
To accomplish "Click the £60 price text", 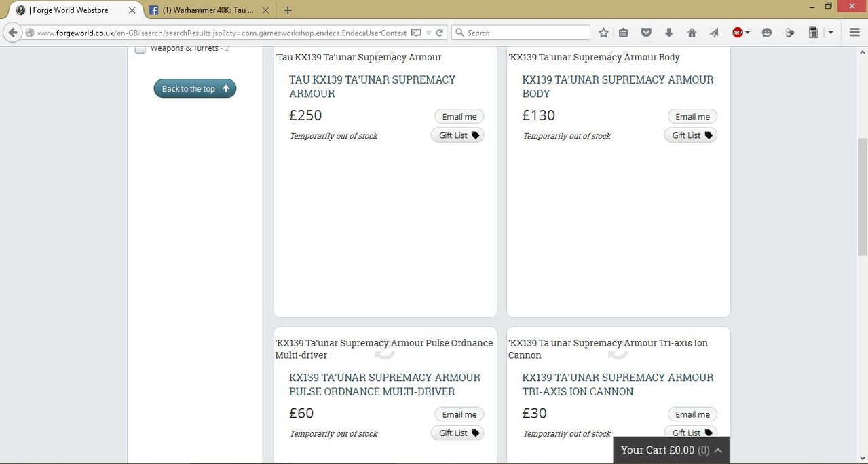I will click(x=301, y=413).
